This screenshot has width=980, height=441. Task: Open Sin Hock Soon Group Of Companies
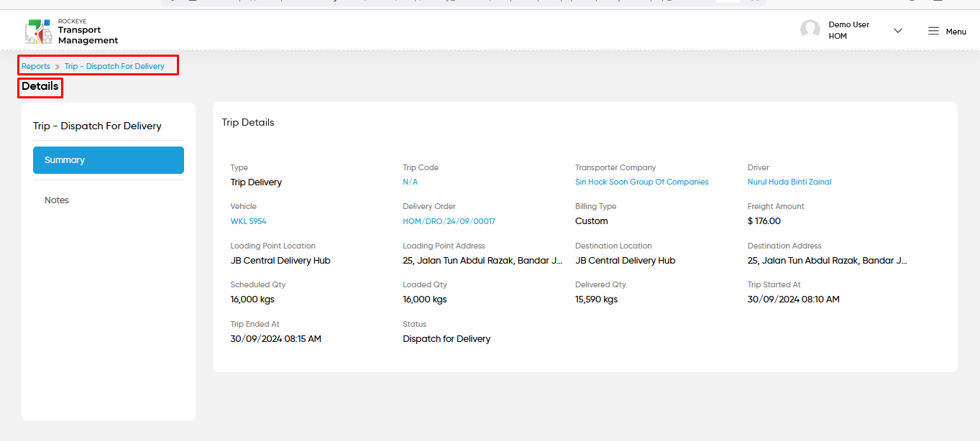(x=642, y=182)
